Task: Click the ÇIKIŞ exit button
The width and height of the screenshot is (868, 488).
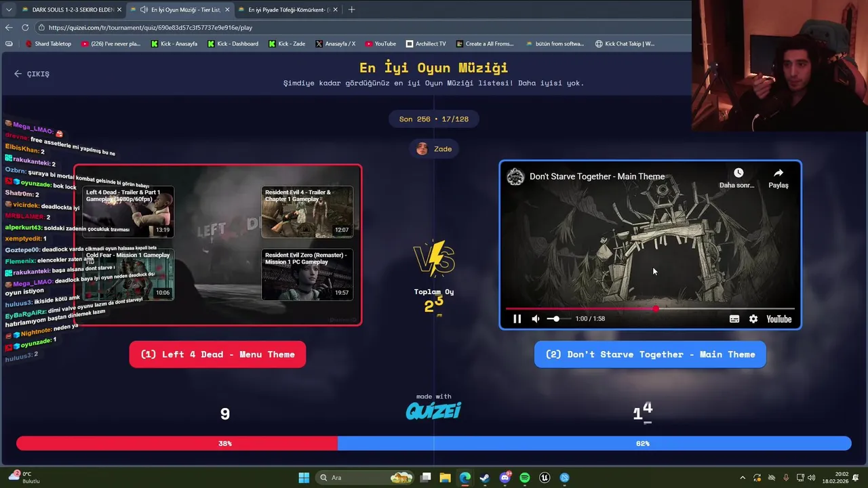Action: click(x=32, y=74)
